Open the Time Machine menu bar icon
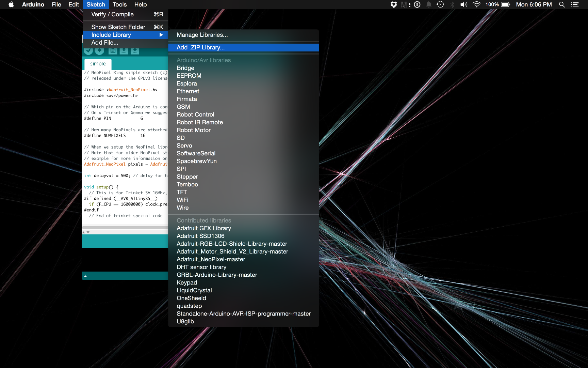 pyautogui.click(x=440, y=4)
